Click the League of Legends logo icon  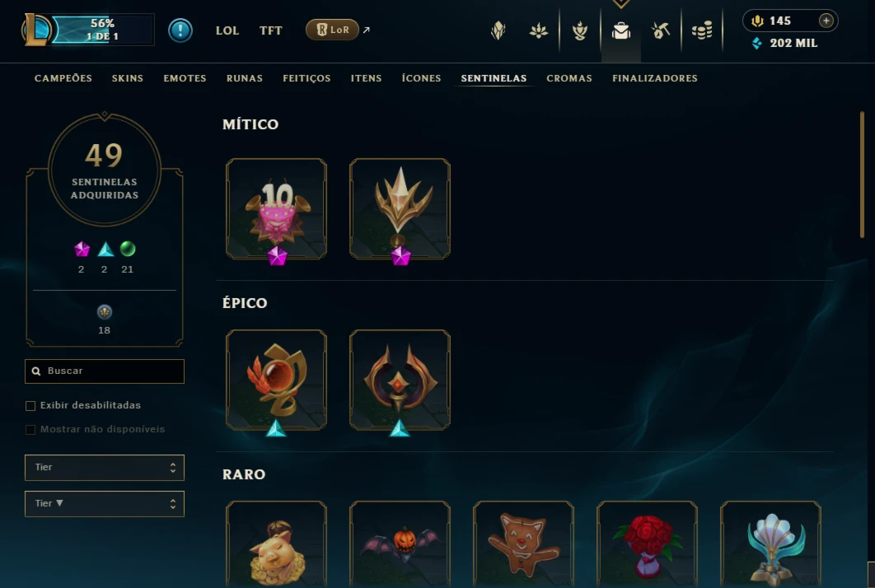(x=35, y=30)
